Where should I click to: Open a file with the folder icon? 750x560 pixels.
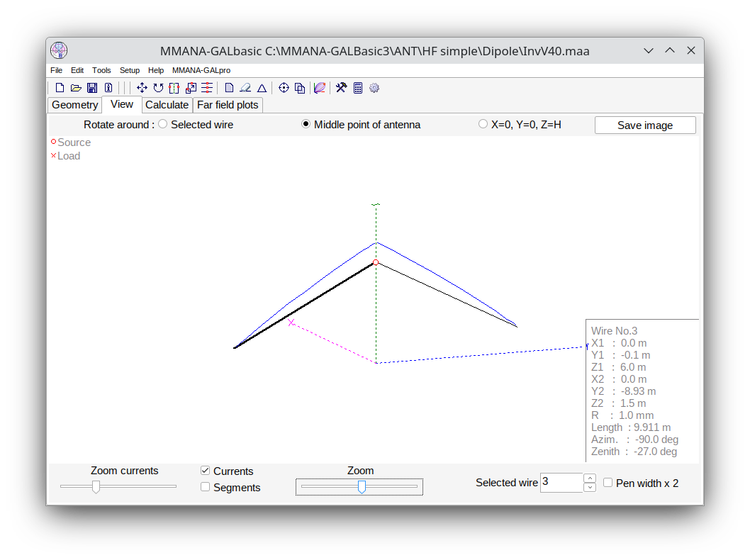coord(76,88)
